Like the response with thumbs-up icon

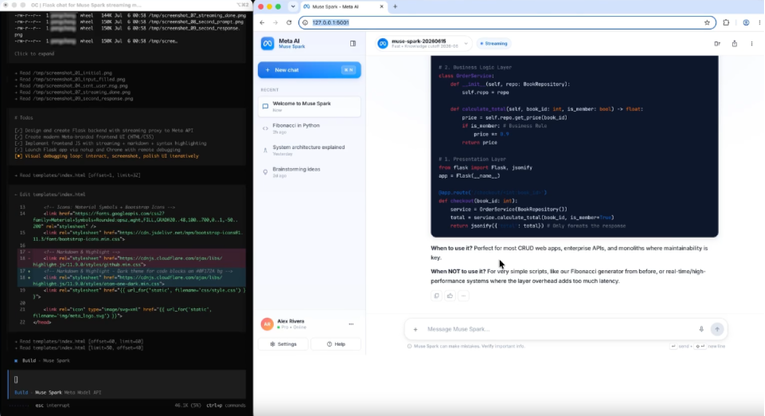click(x=450, y=296)
